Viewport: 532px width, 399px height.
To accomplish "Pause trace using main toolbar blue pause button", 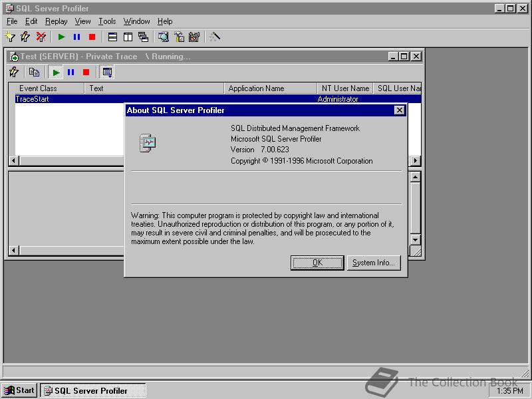I will pyautogui.click(x=76, y=37).
